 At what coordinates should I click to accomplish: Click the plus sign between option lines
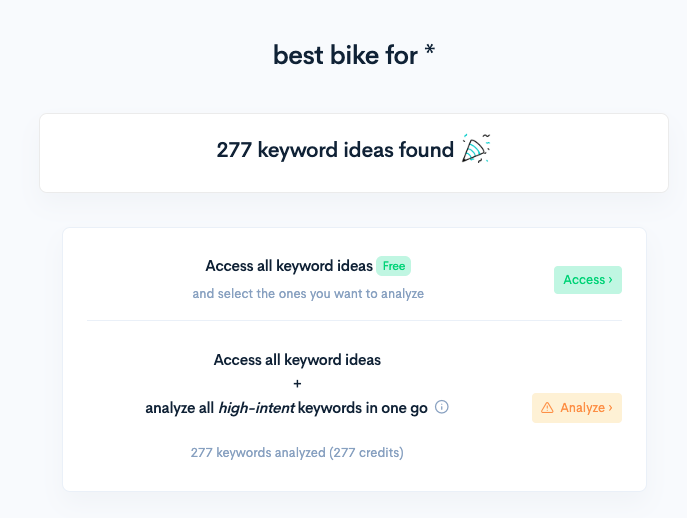coord(297,383)
